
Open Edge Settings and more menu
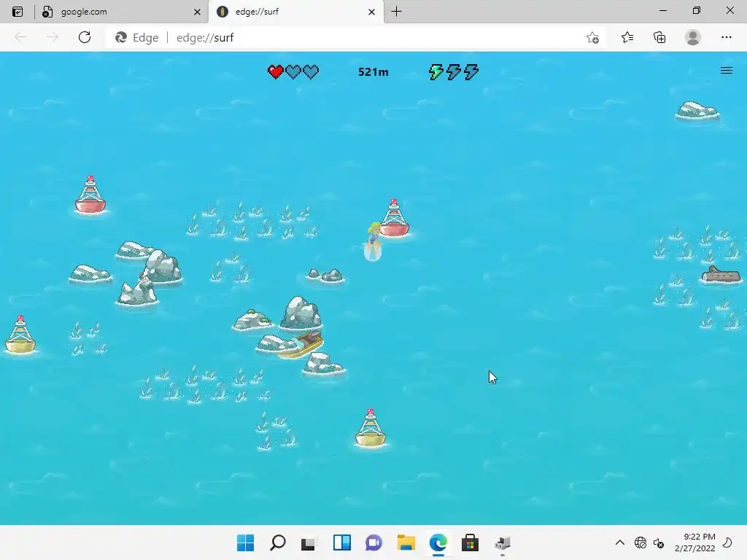(726, 37)
